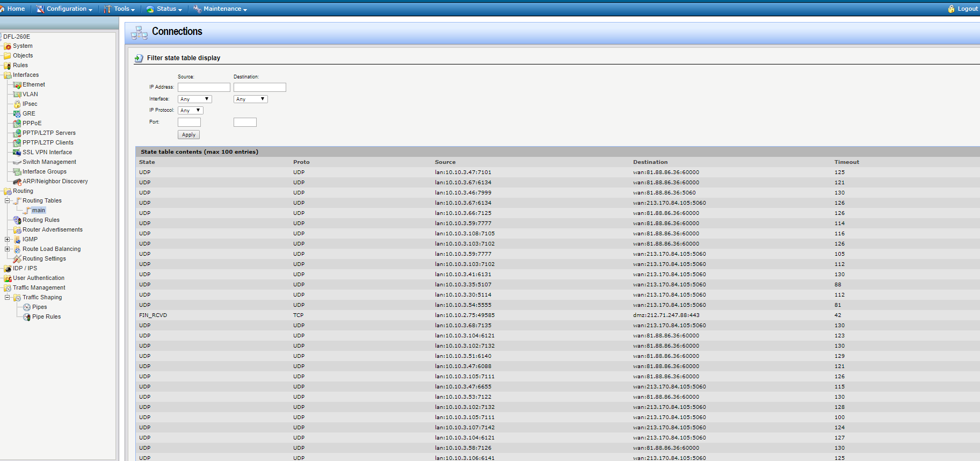Click the Interfaces folder icon
Screen dimensions: 980x461
8,75
